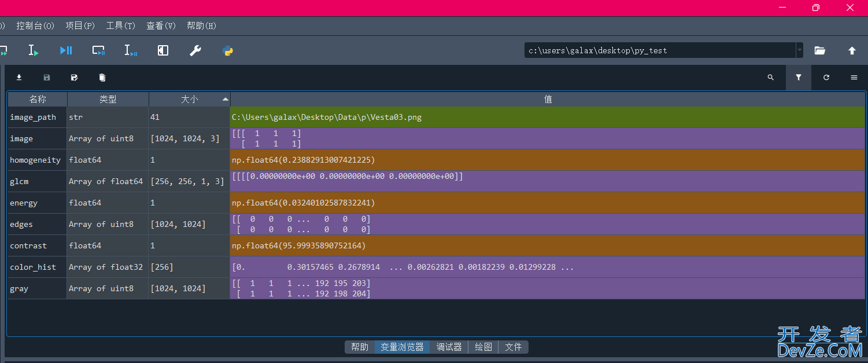Sort by the 值 column header
The image size is (868, 363).
(548, 99)
